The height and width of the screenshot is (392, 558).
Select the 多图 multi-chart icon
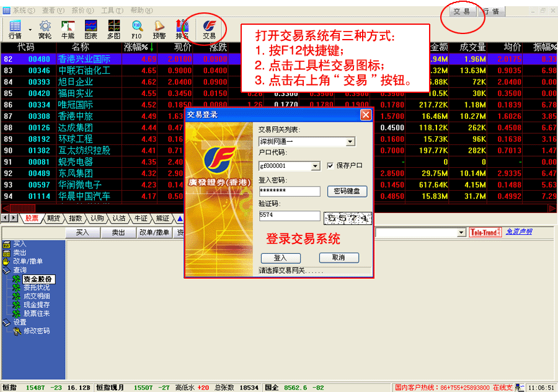[x=113, y=28]
